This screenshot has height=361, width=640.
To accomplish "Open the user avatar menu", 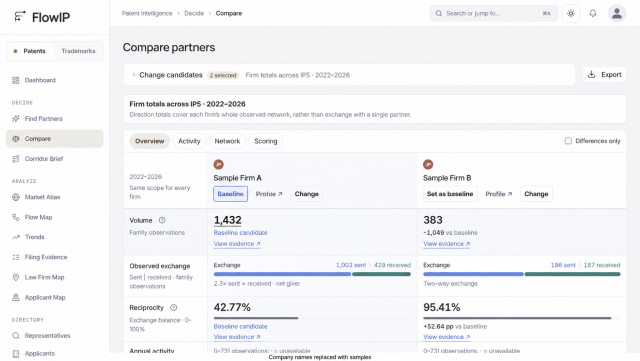I will click(x=617, y=13).
